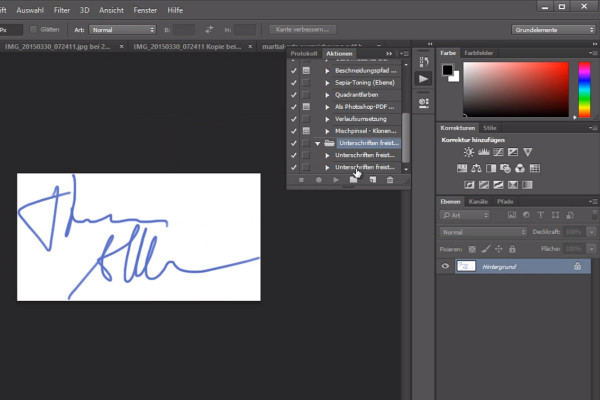Click the lock all layer icon
The width and height of the screenshot is (600, 400).
[512, 249]
